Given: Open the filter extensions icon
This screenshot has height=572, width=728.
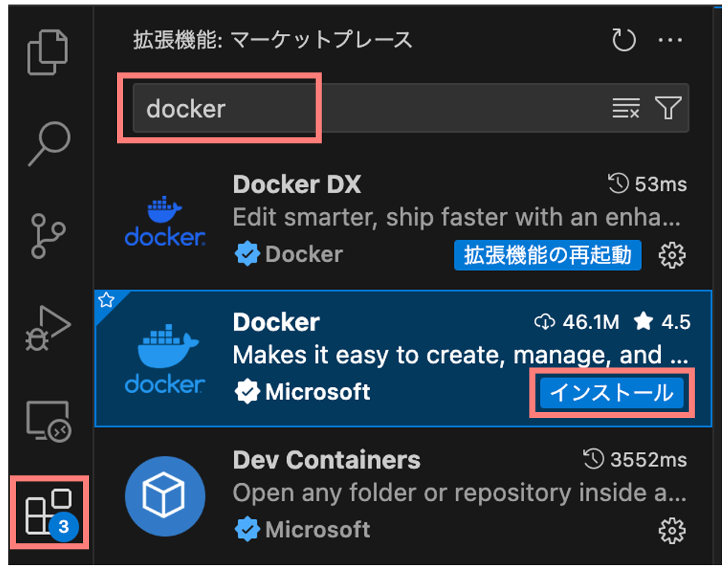Looking at the screenshot, I should click(x=668, y=108).
